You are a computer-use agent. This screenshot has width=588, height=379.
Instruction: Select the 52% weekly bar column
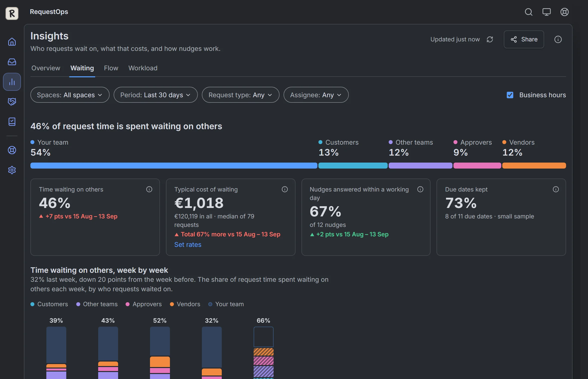point(160,353)
